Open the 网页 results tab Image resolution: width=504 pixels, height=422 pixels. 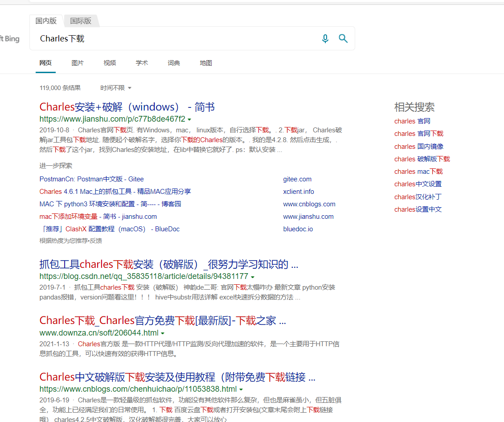45,63
